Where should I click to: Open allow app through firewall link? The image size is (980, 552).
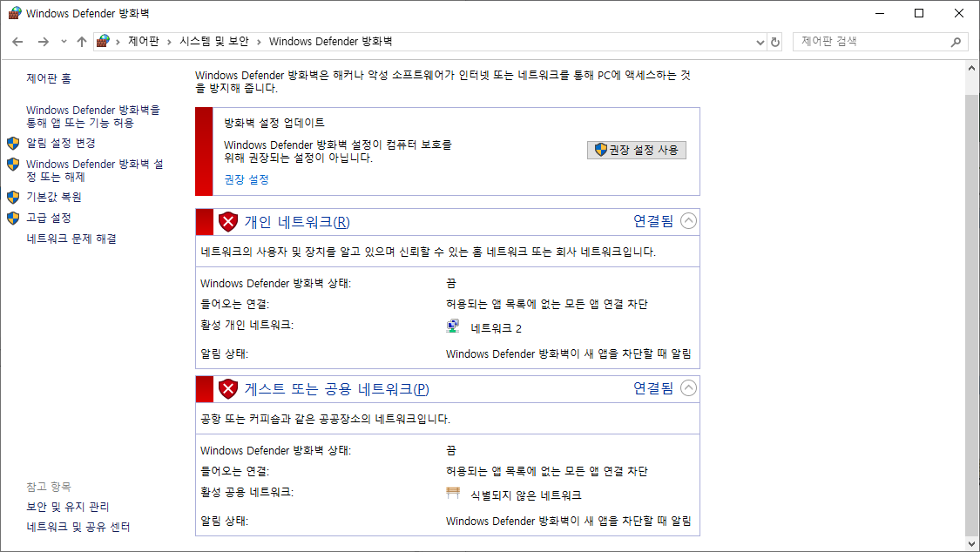[93, 116]
